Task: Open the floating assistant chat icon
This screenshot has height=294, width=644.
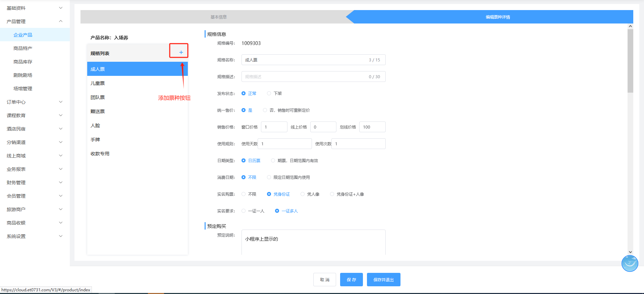Action: click(630, 263)
